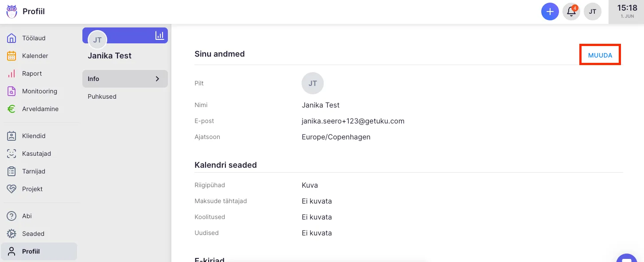Click the Projekt sidebar item
Screen dimensions: 644x262
32,189
